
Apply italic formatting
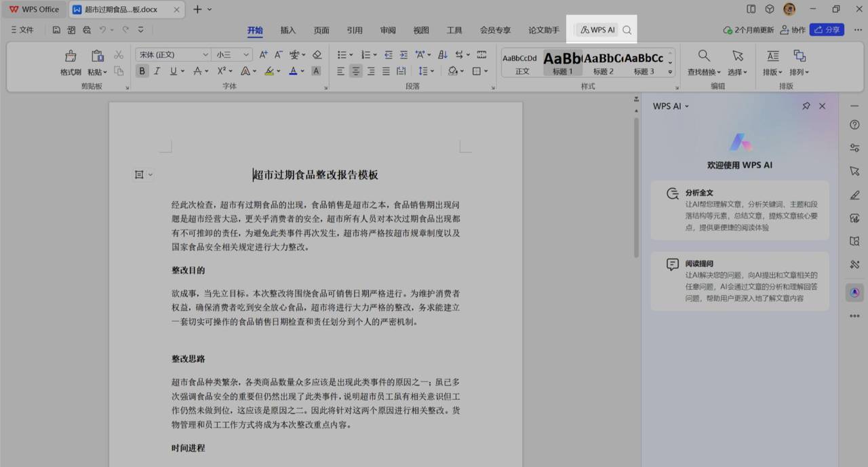157,71
